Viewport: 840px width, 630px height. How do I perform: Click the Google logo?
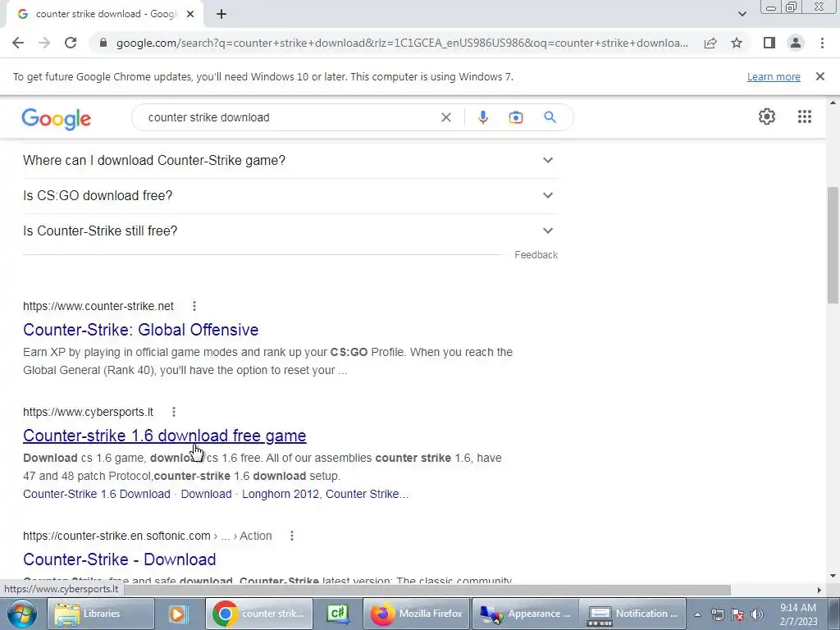coord(57,118)
